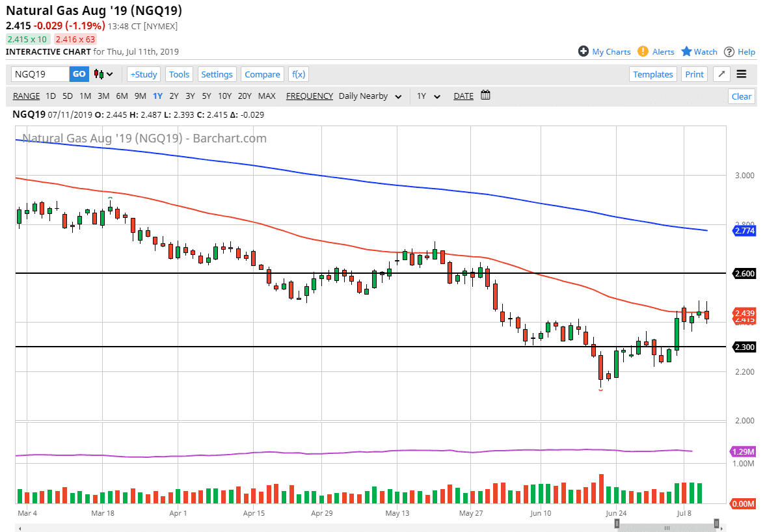This screenshot has height=532, width=765.
Task: Open the Settings menu
Action: pyautogui.click(x=217, y=74)
